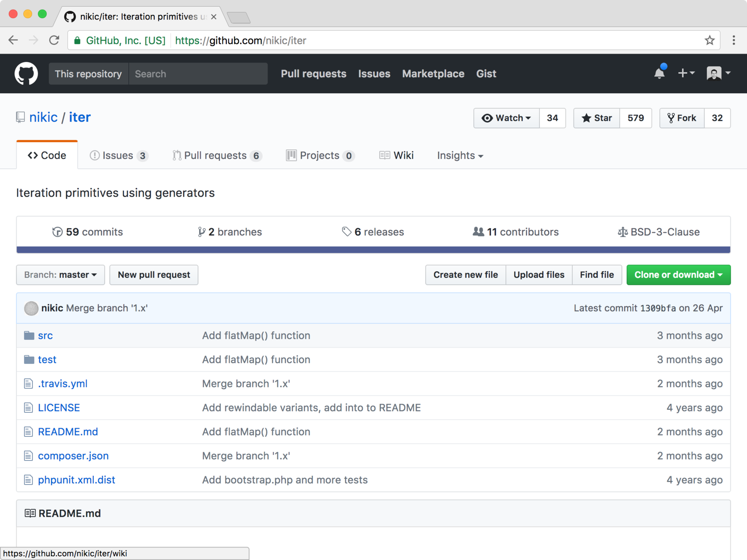Image resolution: width=747 pixels, height=560 pixels.
Task: Click the composer.json file icon
Action: [28, 456]
